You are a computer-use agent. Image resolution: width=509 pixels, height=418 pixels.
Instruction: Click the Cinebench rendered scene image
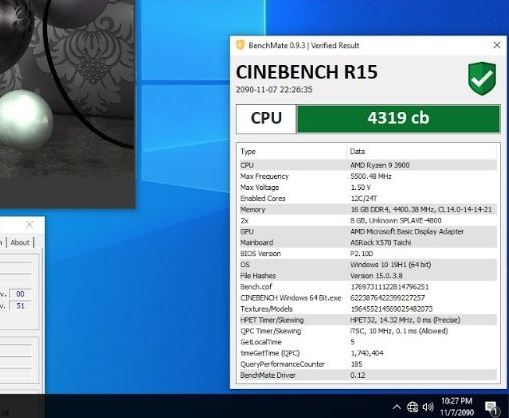(67, 103)
